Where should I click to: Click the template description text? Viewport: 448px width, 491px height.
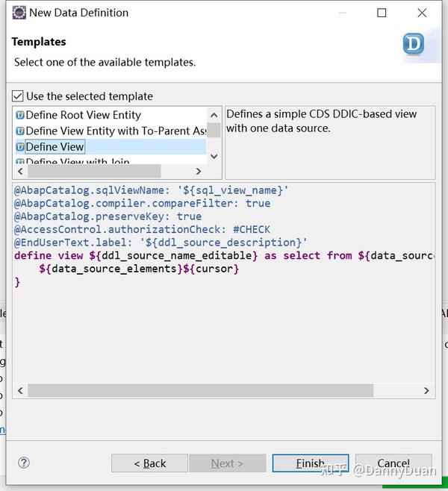point(321,121)
